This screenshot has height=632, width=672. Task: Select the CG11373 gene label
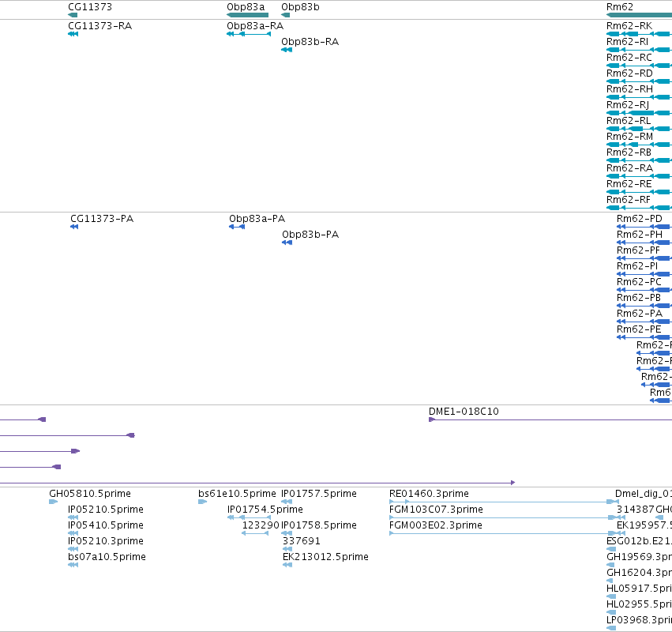pos(90,7)
